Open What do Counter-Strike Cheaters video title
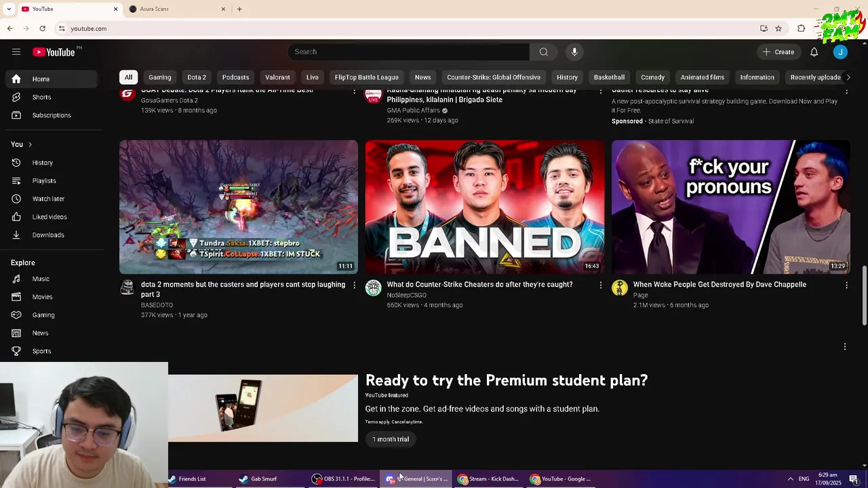 click(x=479, y=285)
